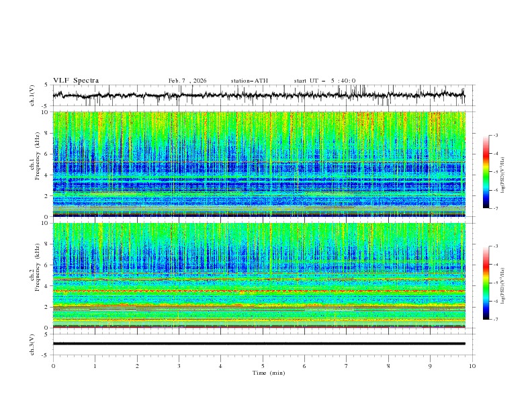Click the time axis tick label "2"
Screen dimensions: 532x411
point(137,366)
